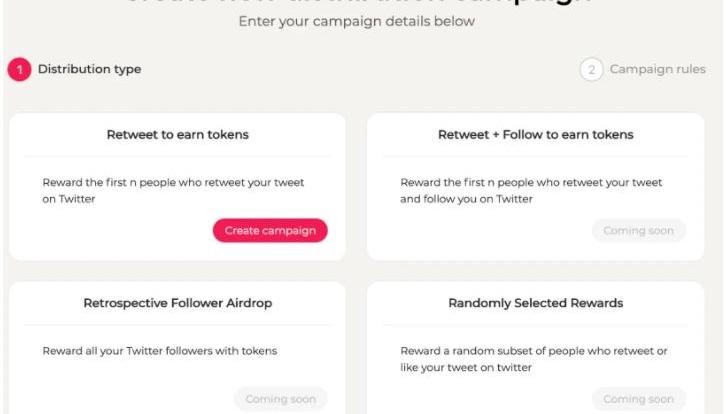Click the step 1 circle icon

point(19,70)
